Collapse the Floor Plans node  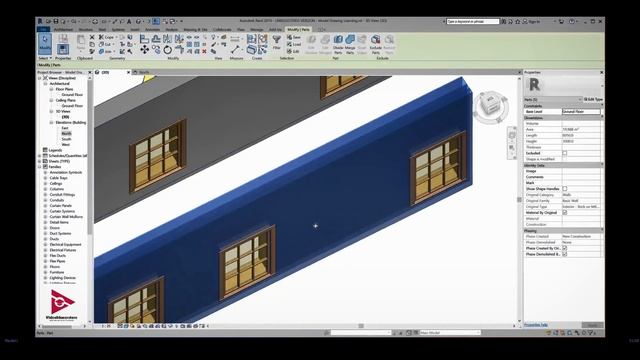(51, 89)
